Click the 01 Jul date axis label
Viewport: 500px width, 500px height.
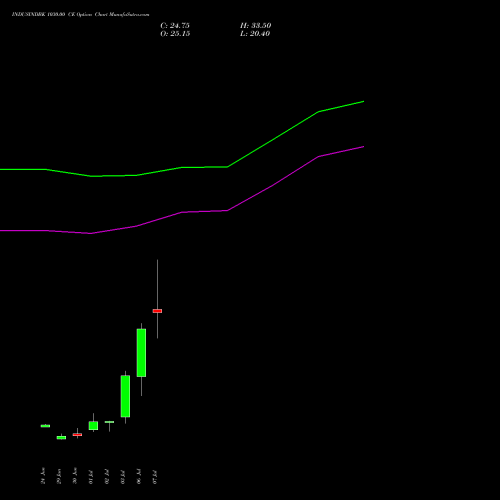[91, 477]
